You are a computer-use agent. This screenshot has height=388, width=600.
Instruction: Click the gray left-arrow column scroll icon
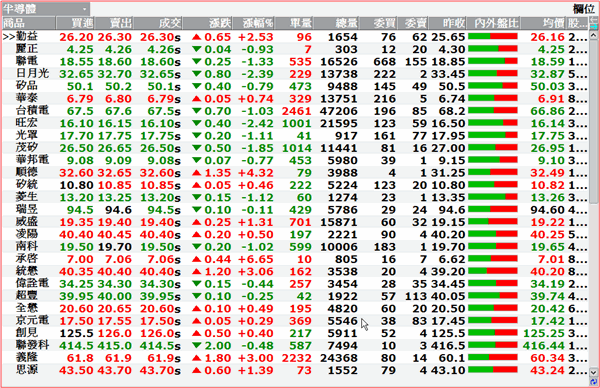(x=593, y=20)
